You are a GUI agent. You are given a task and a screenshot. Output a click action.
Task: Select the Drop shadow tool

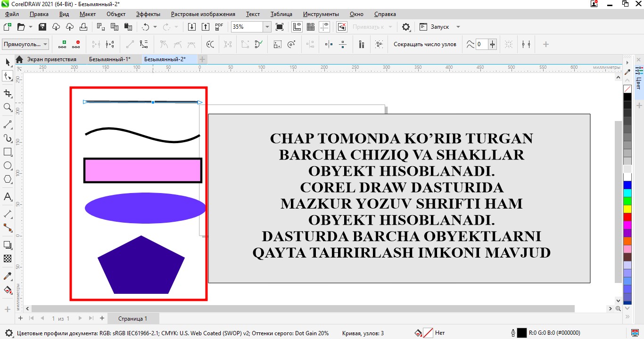tap(8, 245)
